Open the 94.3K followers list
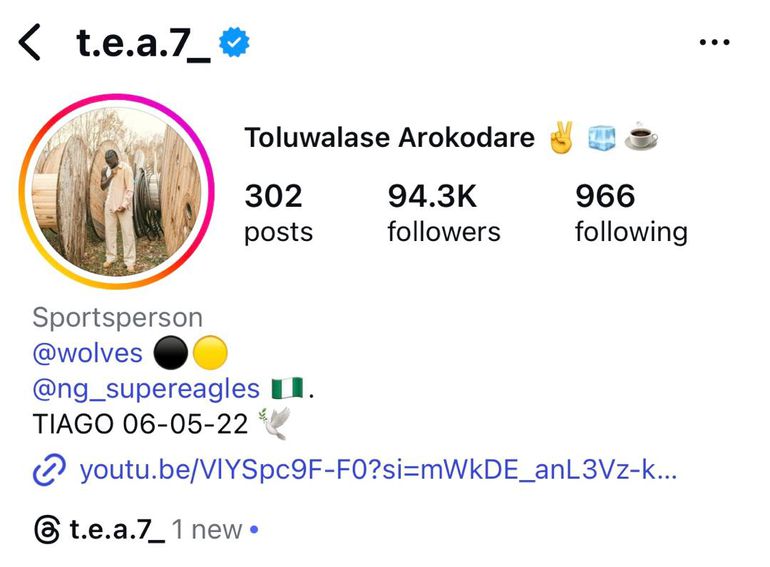This screenshot has height=567, width=770. [x=444, y=212]
